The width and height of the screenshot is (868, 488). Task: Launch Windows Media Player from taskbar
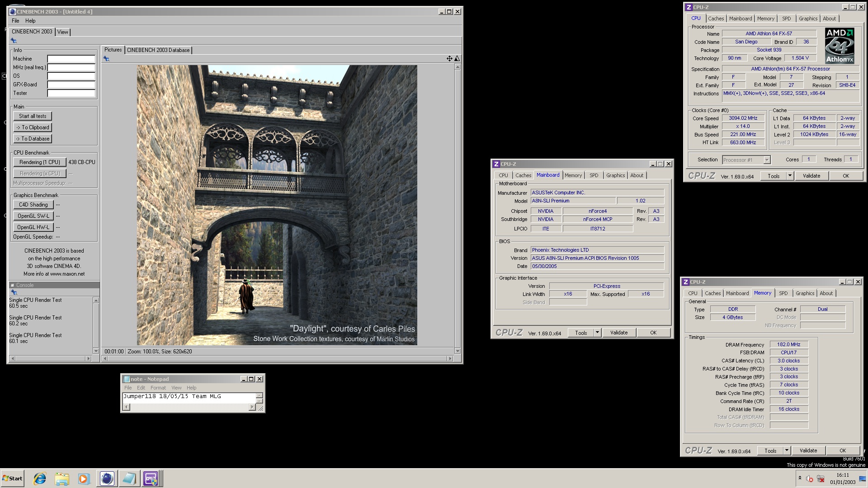[84, 479]
